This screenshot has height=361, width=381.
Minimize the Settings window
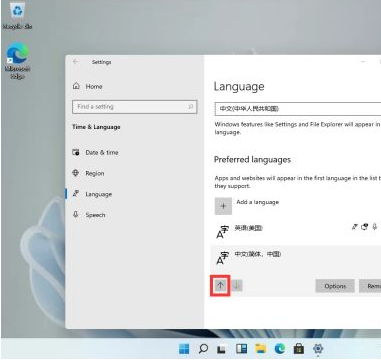363,62
